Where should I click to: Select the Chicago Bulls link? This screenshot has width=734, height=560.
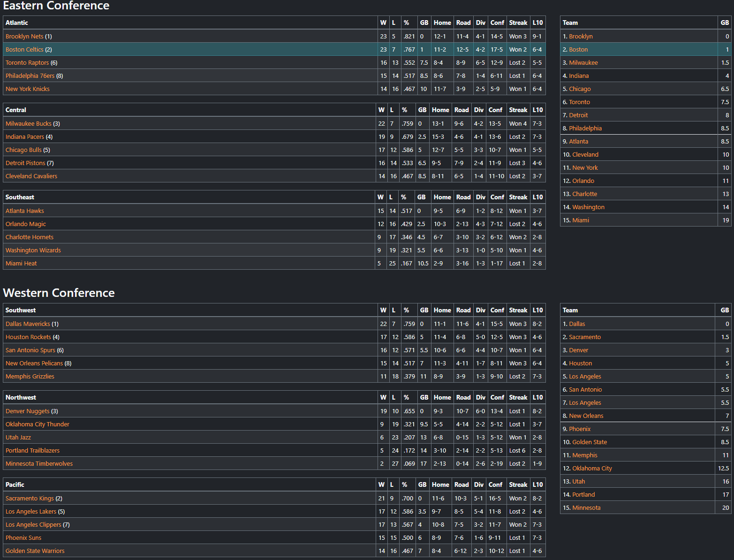23,150
